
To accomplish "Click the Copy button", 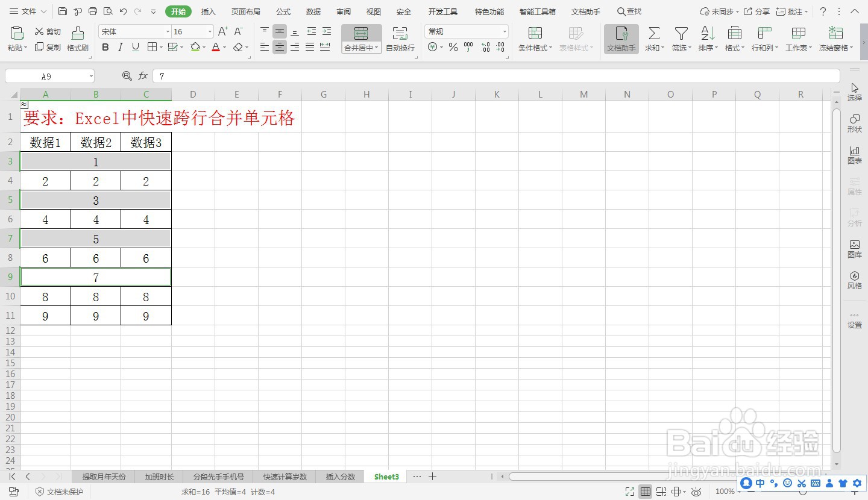I will (x=48, y=47).
